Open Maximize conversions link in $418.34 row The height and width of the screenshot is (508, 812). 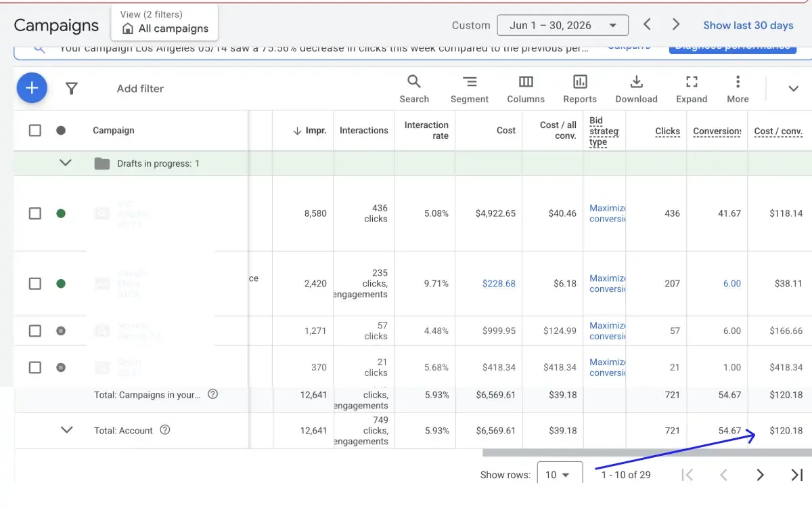(x=608, y=368)
